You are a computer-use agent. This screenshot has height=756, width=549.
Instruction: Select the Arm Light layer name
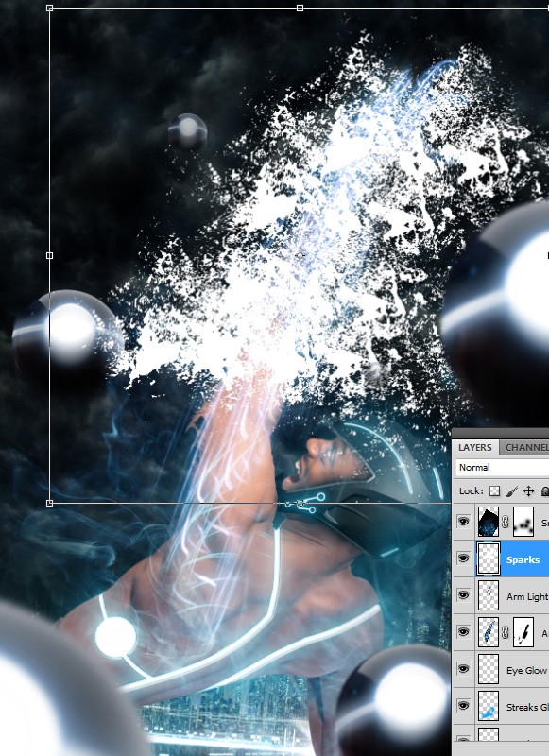[527, 596]
